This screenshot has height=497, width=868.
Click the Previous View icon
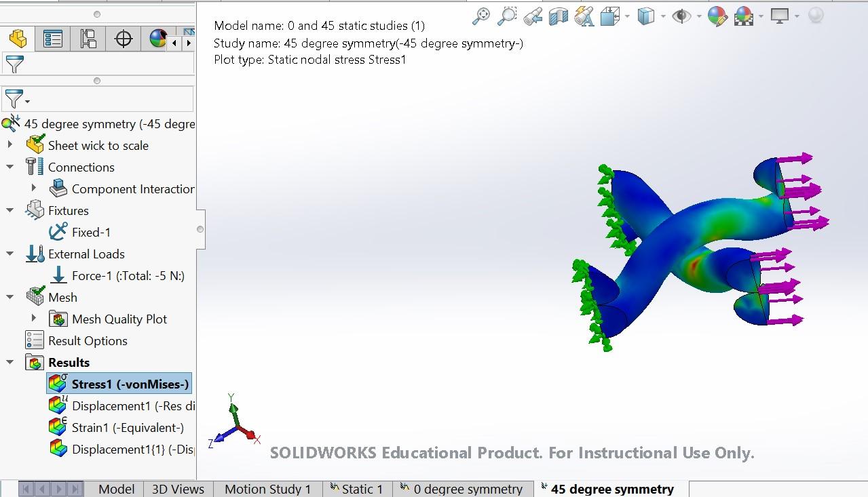(533, 16)
